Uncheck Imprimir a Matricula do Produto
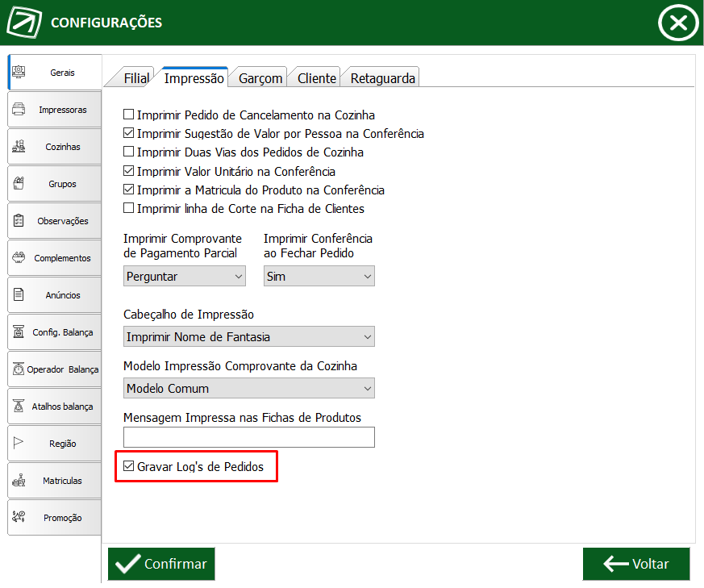 (128, 189)
